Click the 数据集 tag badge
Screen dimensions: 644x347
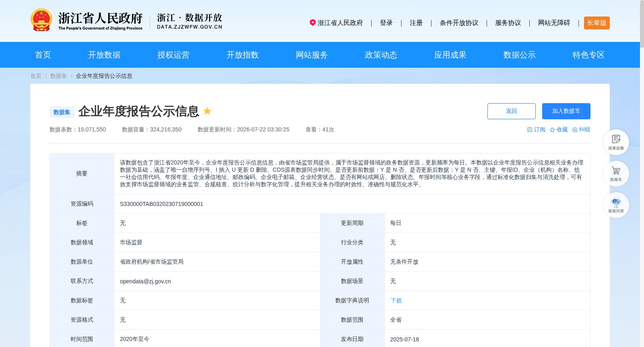(x=62, y=112)
